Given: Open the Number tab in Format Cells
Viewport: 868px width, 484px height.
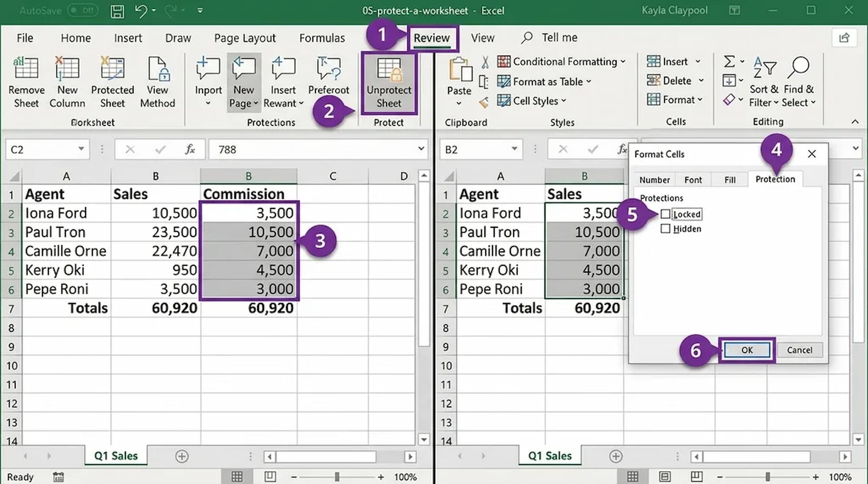Looking at the screenshot, I should click(654, 180).
